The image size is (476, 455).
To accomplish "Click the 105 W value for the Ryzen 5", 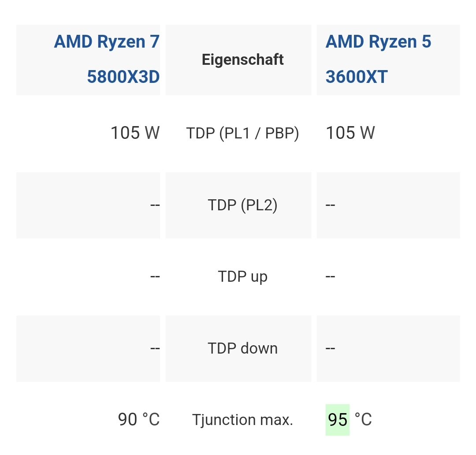I will click(350, 133).
